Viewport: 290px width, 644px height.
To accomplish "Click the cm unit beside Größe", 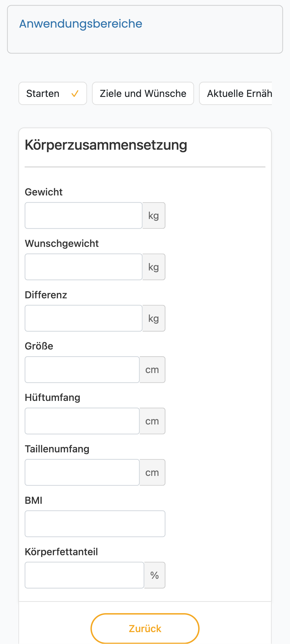I will (x=152, y=370).
